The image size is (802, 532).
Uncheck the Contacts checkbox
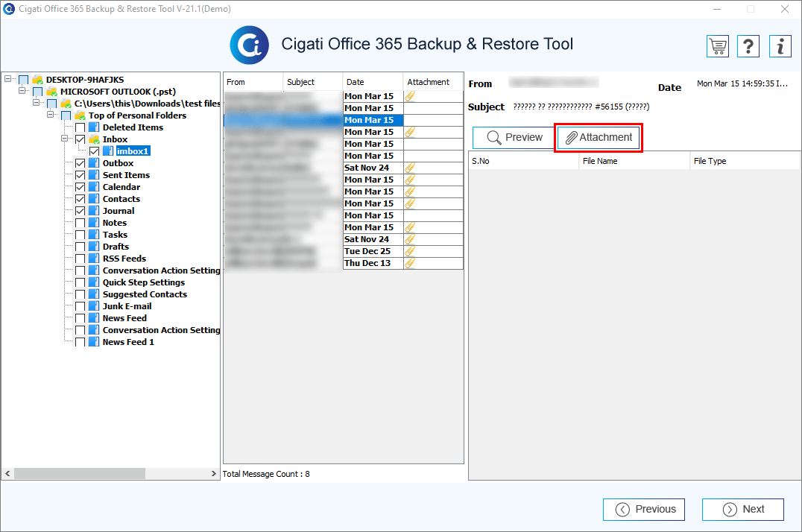[x=80, y=199]
